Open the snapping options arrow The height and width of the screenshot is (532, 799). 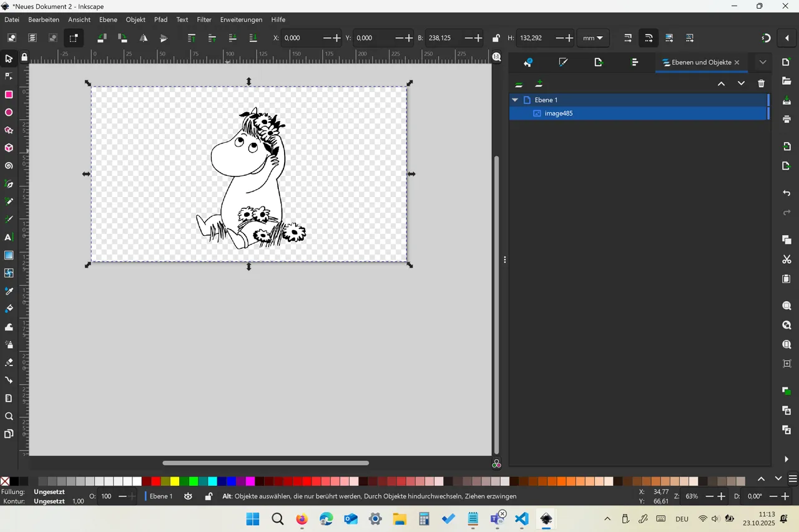pyautogui.click(x=787, y=38)
